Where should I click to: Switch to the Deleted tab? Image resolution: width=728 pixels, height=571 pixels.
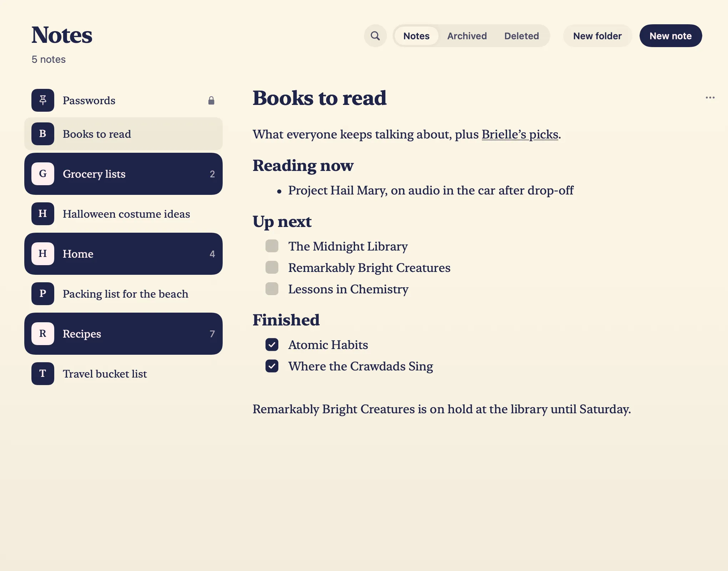pyautogui.click(x=521, y=36)
